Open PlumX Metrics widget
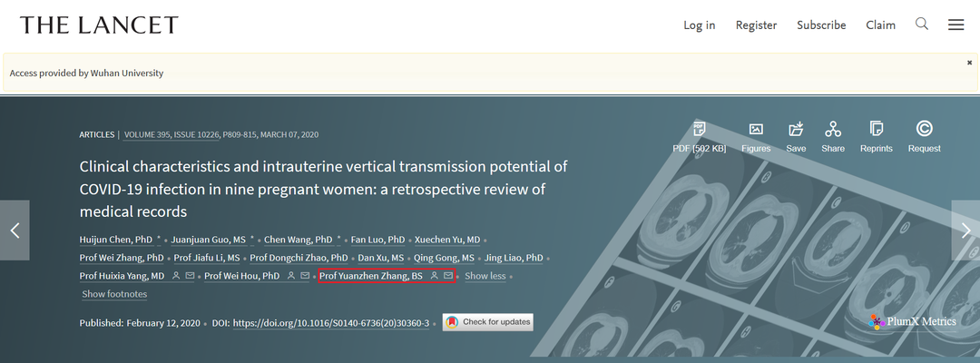This screenshot has width=980, height=363. pos(913,322)
